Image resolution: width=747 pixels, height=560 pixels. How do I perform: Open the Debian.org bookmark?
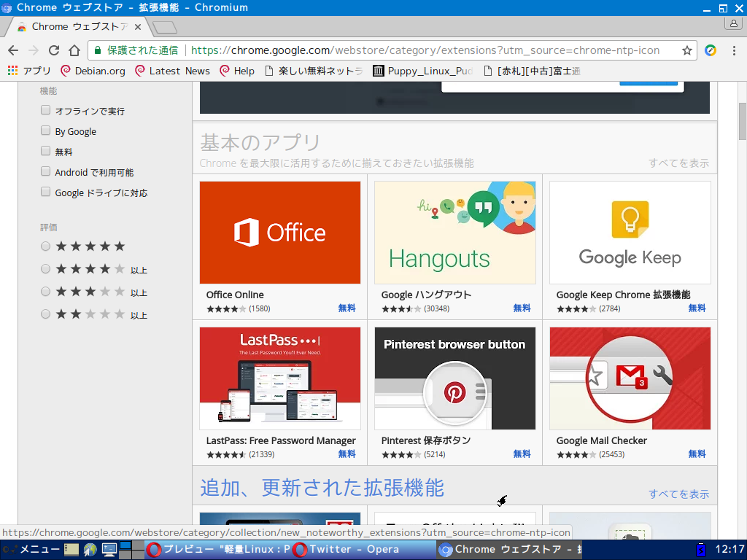[93, 71]
